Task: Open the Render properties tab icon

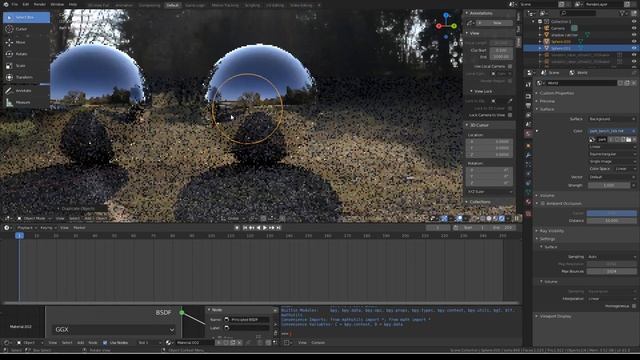Action: click(x=529, y=96)
